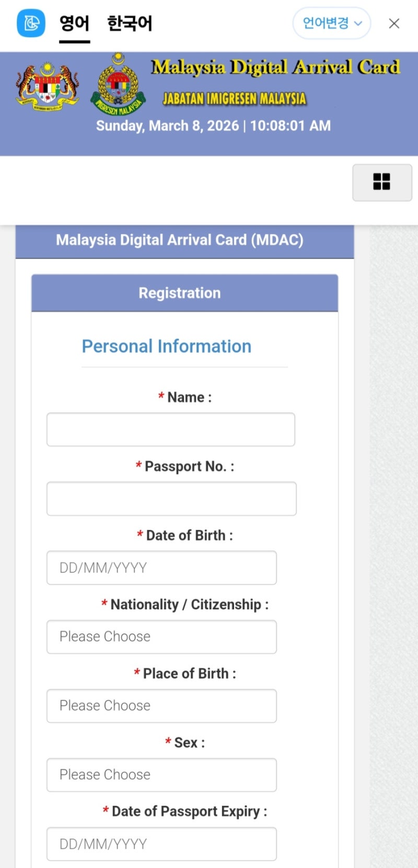Expand the Nationality / Citizenship dropdown
Screen dimensions: 418x868
(x=161, y=636)
